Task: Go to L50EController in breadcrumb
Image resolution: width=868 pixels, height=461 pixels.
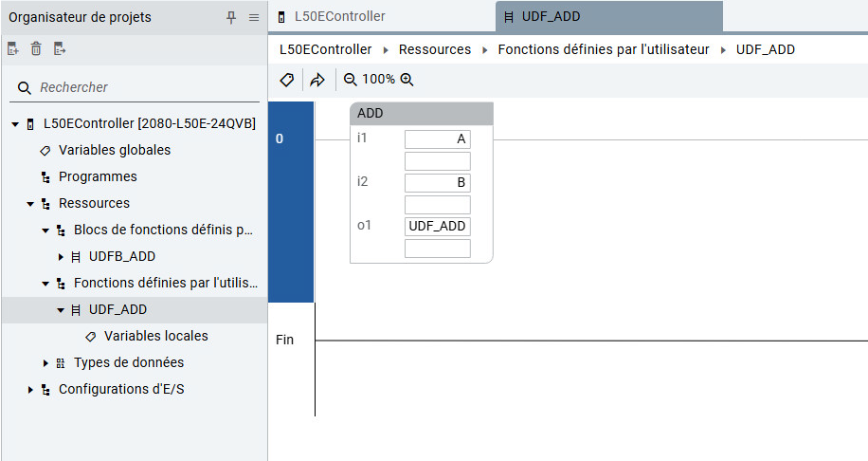Action: [x=326, y=49]
